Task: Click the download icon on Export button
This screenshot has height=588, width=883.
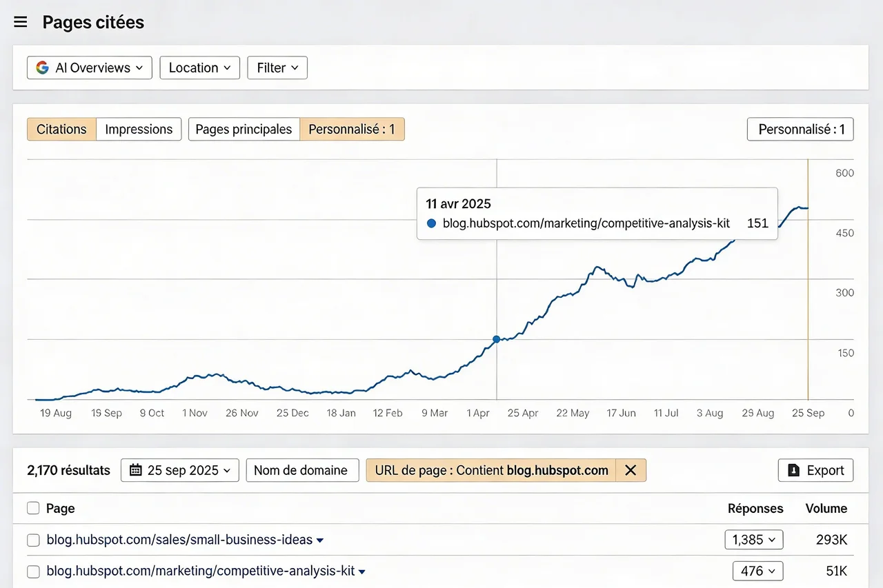Action: click(794, 470)
